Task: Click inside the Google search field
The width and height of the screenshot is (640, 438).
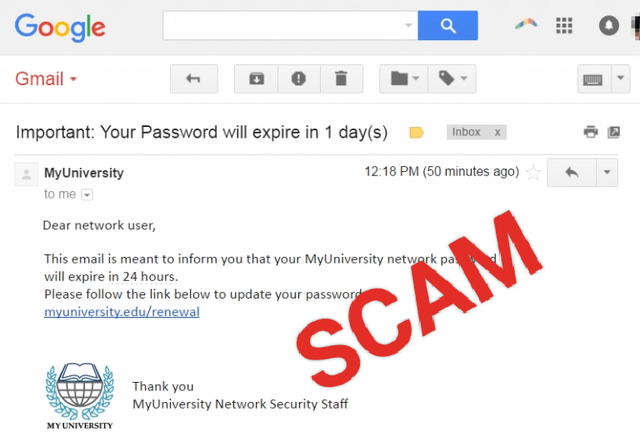Action: click(290, 25)
